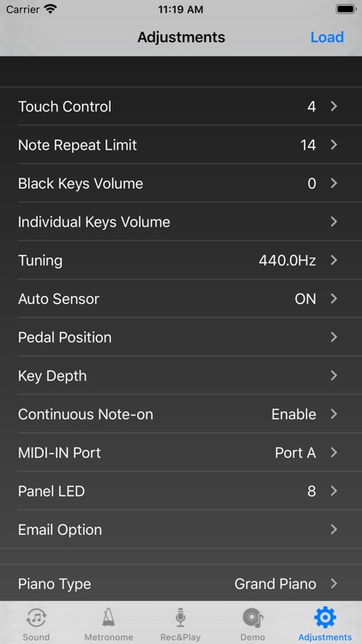This screenshot has height=644, width=362.
Task: Open the Sound tab music icon
Action: pos(36,617)
